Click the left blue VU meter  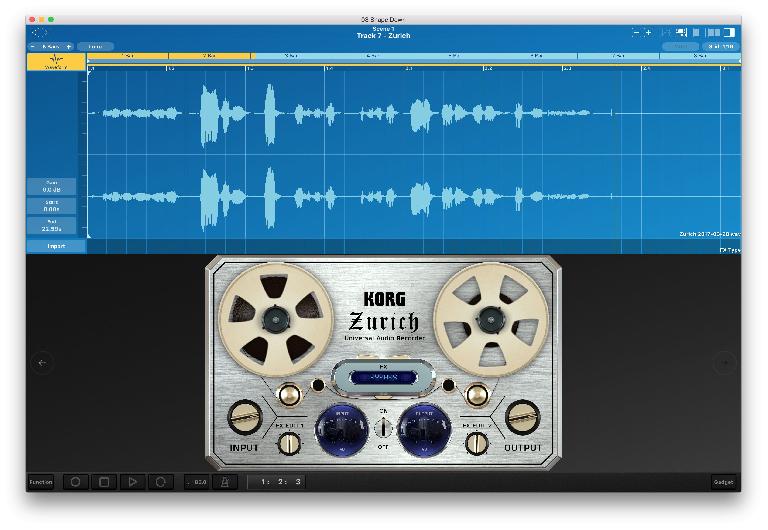(342, 431)
